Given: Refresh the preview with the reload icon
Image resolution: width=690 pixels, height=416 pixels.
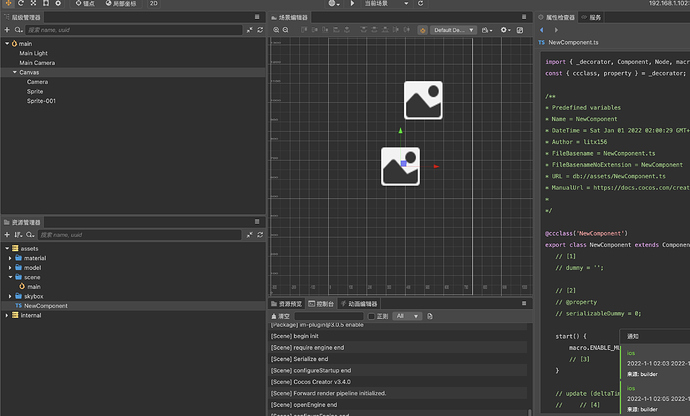Looking at the screenshot, I should pos(420,3).
